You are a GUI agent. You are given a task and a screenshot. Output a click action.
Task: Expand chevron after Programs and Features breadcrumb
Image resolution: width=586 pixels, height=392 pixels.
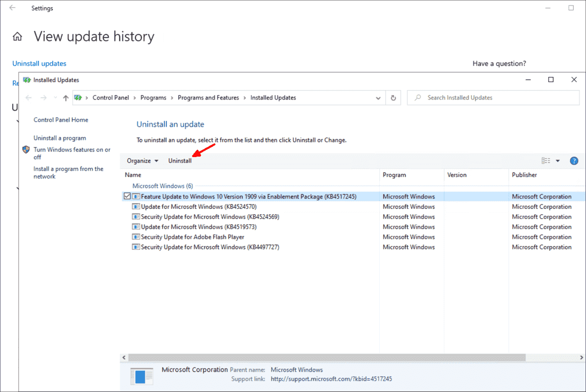[x=245, y=98]
